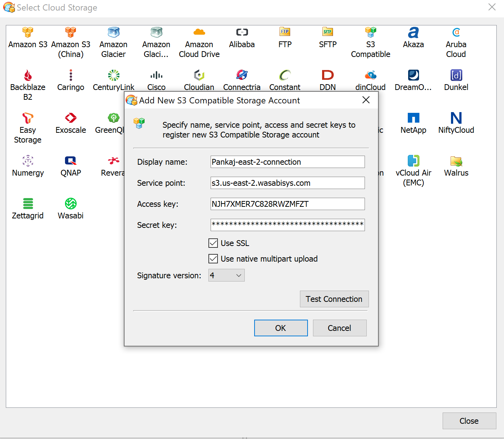
Task: Close the Add New S3 dialog with X
Action: pyautogui.click(x=366, y=100)
